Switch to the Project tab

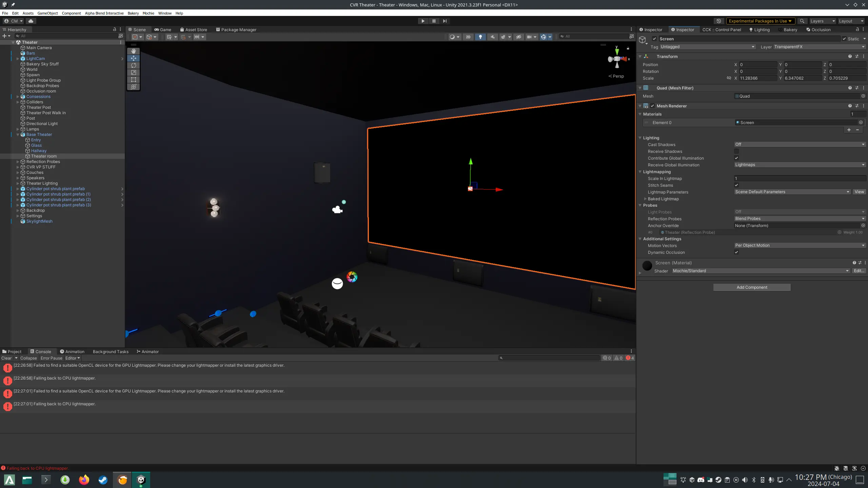pyautogui.click(x=12, y=352)
